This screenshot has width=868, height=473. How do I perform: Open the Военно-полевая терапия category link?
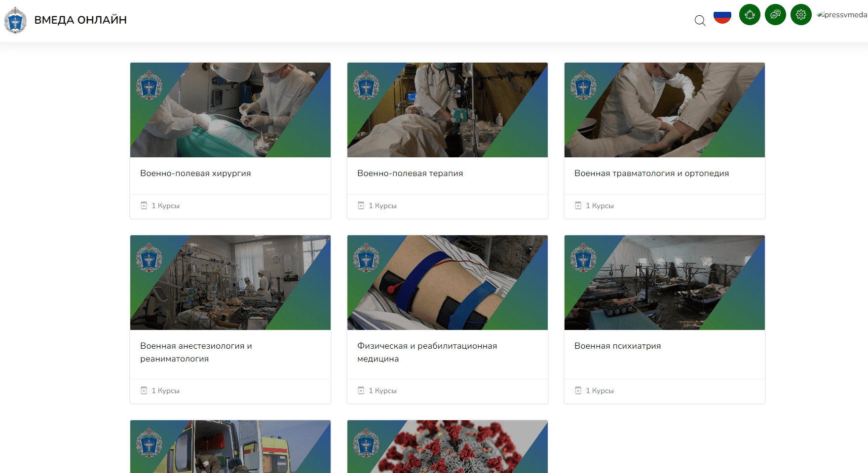pos(410,173)
